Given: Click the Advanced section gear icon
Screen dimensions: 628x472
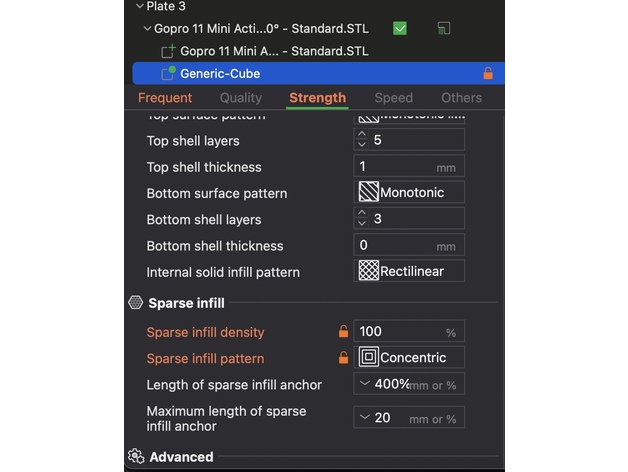Looking at the screenshot, I should coord(136,457).
